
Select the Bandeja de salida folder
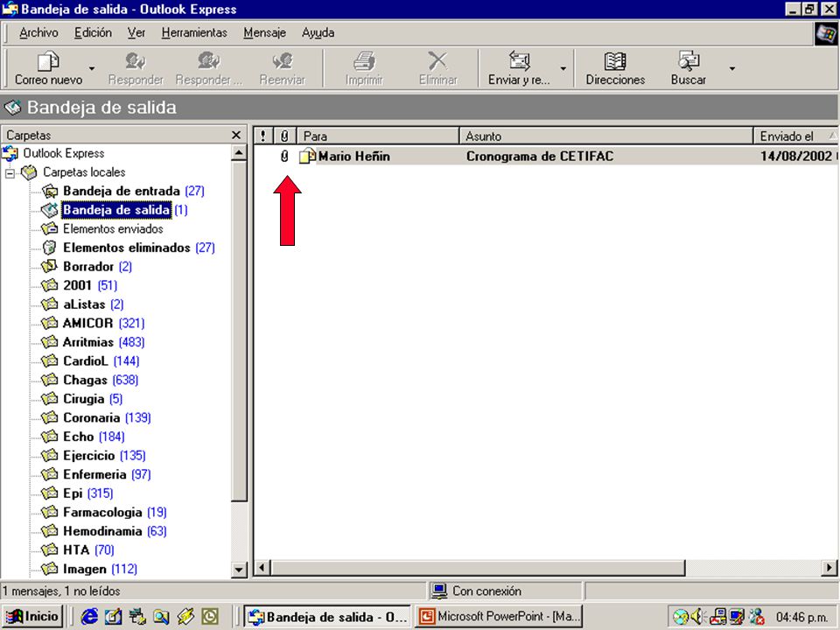(116, 209)
